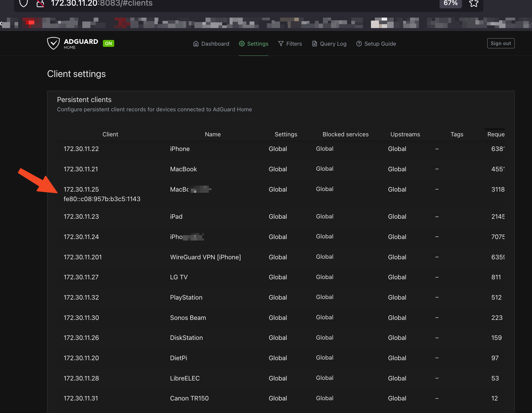Click the LibreELEC client name
This screenshot has height=413, width=532.
click(x=185, y=378)
